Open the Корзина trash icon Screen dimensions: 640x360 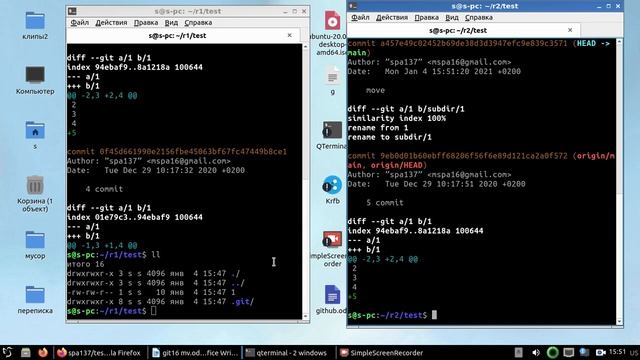coord(35,185)
